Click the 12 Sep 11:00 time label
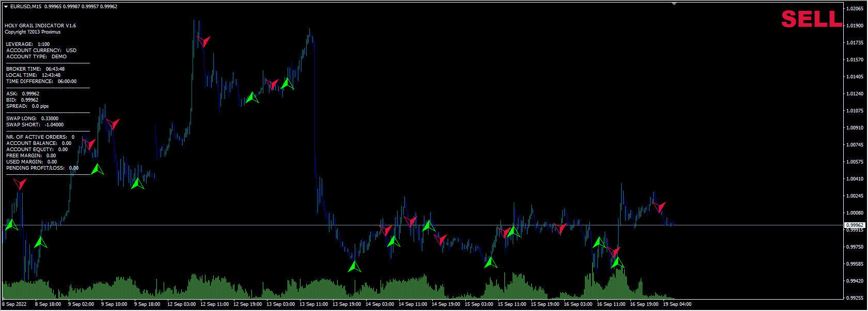 [214, 304]
